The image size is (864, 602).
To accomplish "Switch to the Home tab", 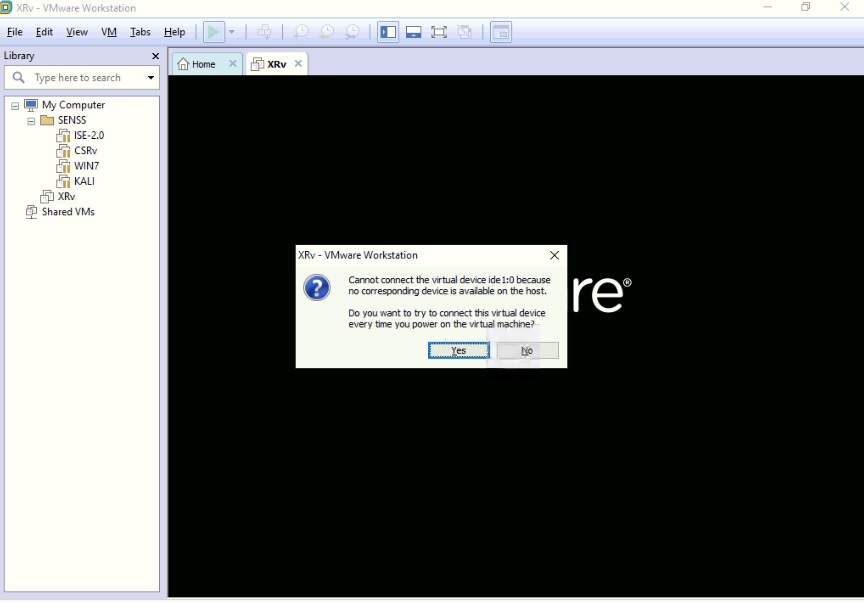I will (x=203, y=63).
